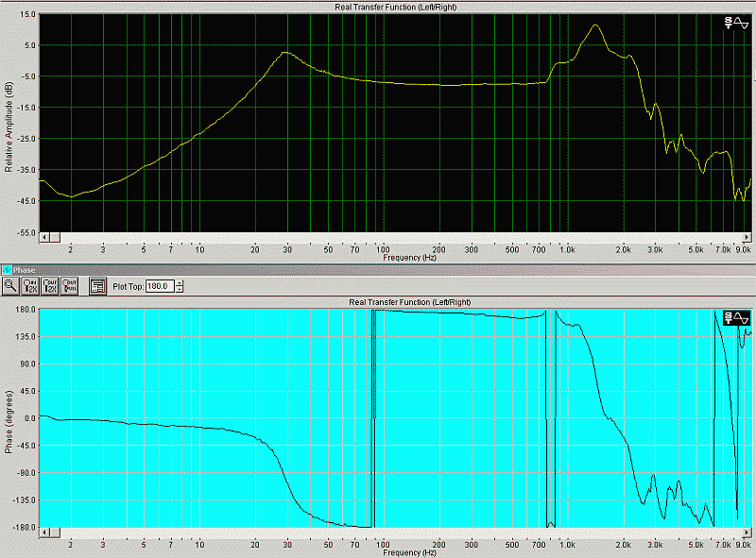Screen dimensions: 756x558
Task: Click the Phase window title bar
Action: (378, 270)
